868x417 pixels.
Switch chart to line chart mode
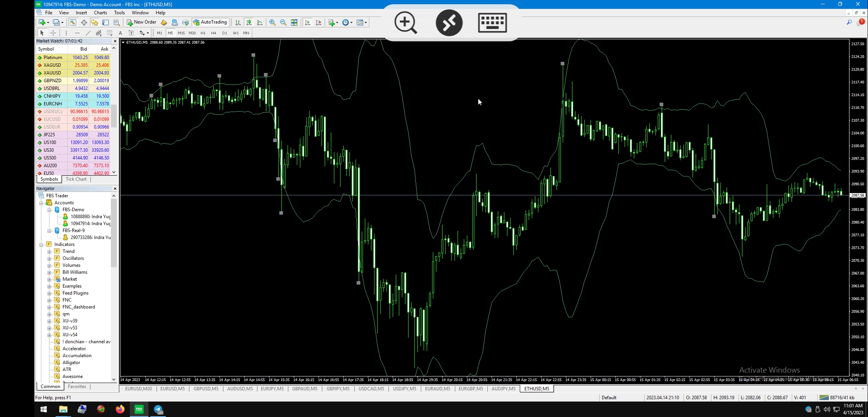(260, 22)
